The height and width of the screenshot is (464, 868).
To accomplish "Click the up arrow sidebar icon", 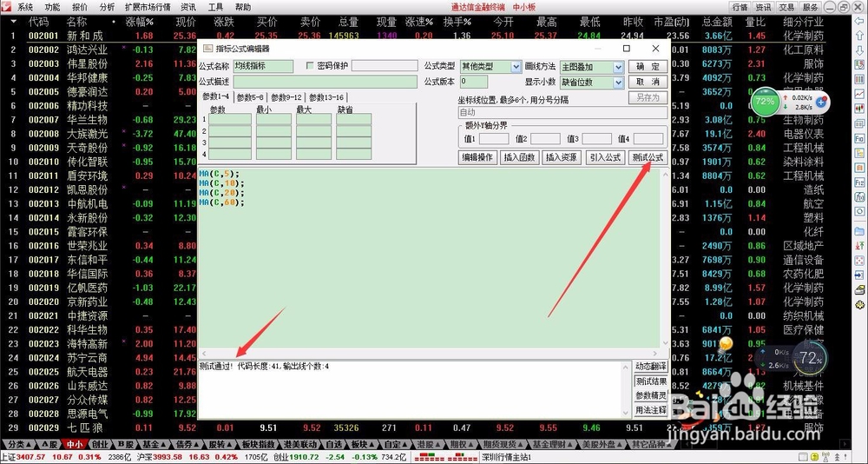I will (x=859, y=36).
